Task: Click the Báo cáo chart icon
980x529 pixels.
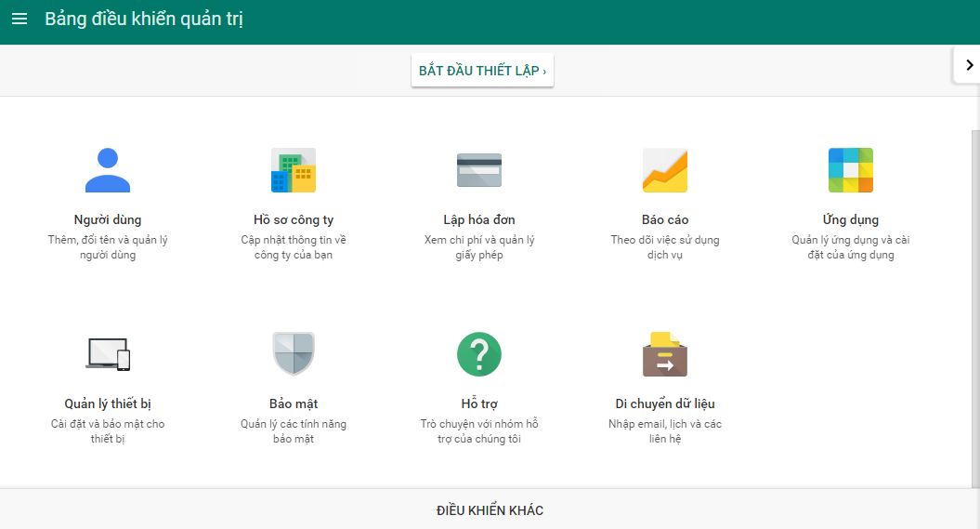Action: tap(665, 170)
